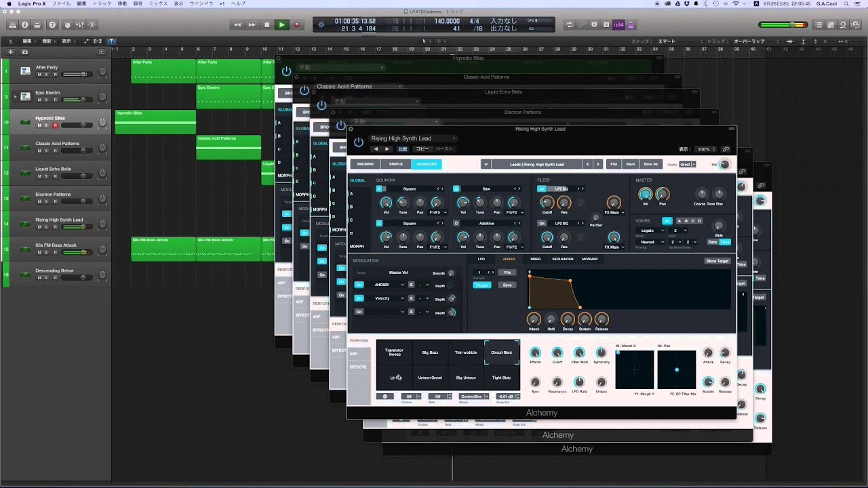Open Quick Help question mark icon
The width and height of the screenshot is (868, 488).
[x=54, y=25]
